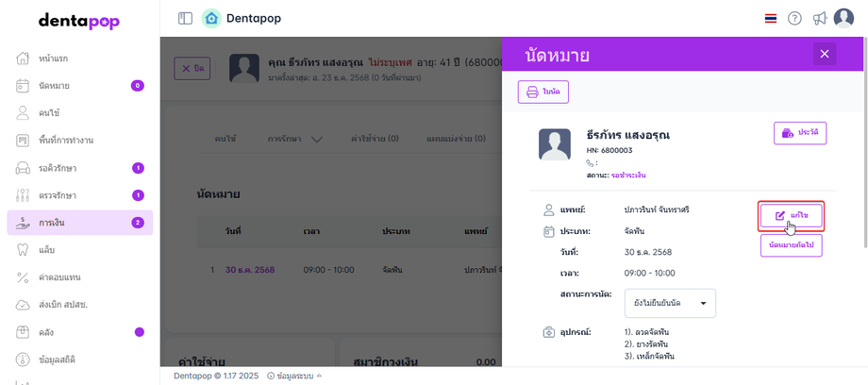Click the นัดหมายถัดไป button

[x=791, y=245]
